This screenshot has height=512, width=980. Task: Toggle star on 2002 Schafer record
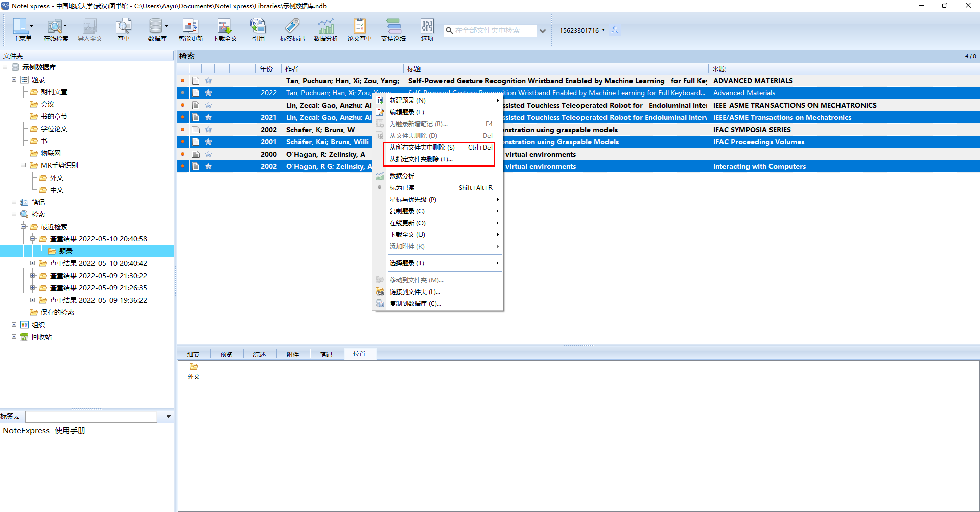[x=208, y=130]
